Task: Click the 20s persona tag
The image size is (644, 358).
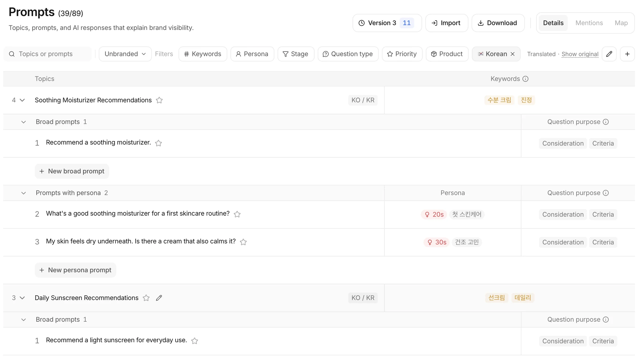Action: [x=434, y=214]
